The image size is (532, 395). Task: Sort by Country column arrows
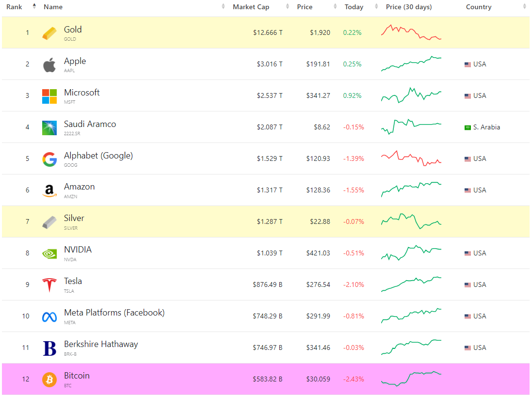[x=525, y=7]
